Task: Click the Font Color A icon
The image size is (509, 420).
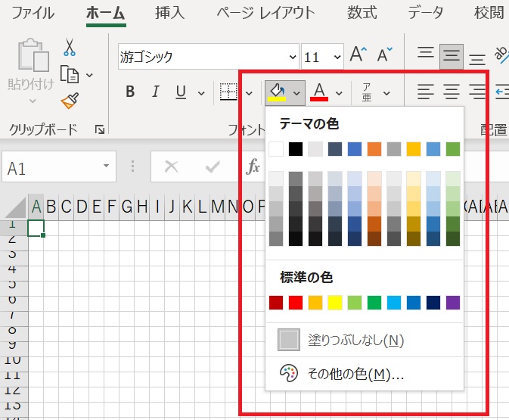Action: pos(319,92)
